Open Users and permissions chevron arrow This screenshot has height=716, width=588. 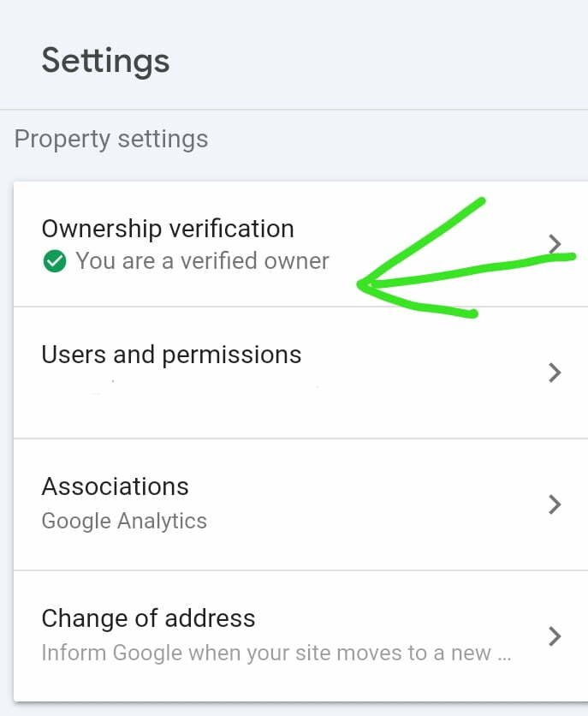(x=555, y=373)
